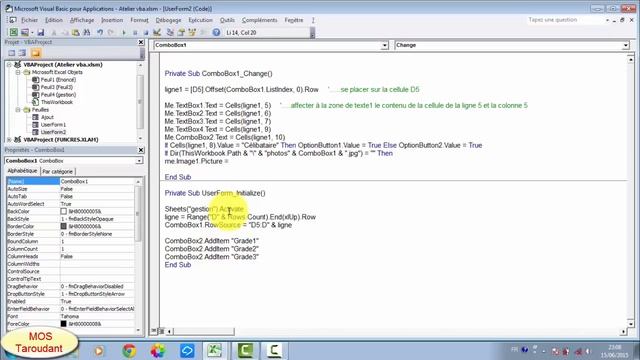
Task: Open green Camtasia icon in taskbar
Action: 246,350
